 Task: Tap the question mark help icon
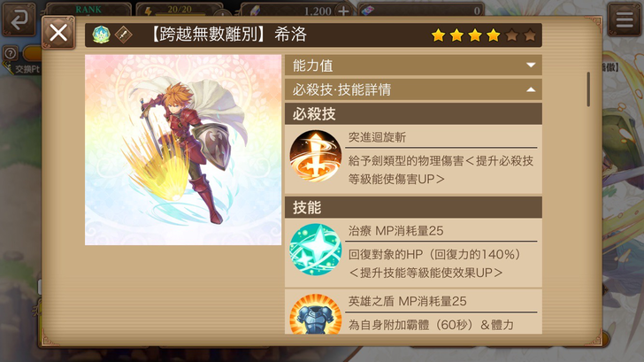point(11,53)
